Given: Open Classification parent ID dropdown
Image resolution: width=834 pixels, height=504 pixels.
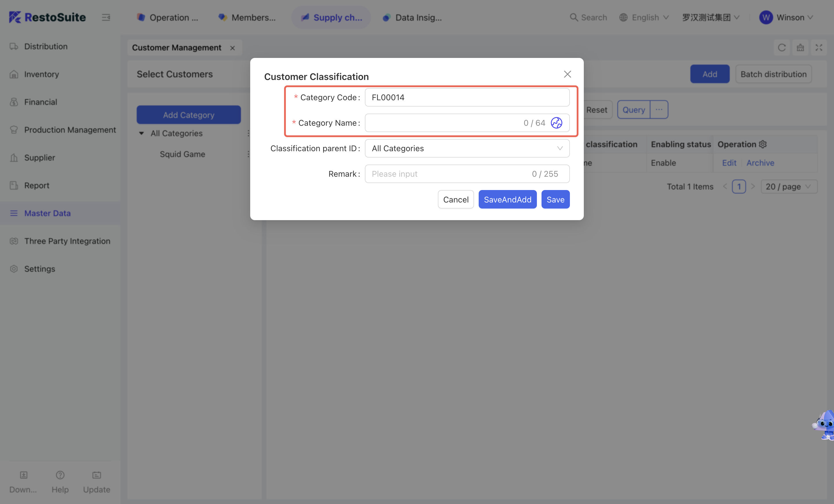Looking at the screenshot, I should (x=467, y=148).
